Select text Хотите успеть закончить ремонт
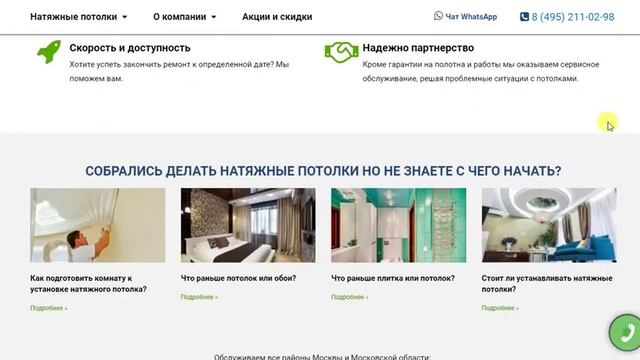Screen dimensions: 640x360 coord(179,71)
